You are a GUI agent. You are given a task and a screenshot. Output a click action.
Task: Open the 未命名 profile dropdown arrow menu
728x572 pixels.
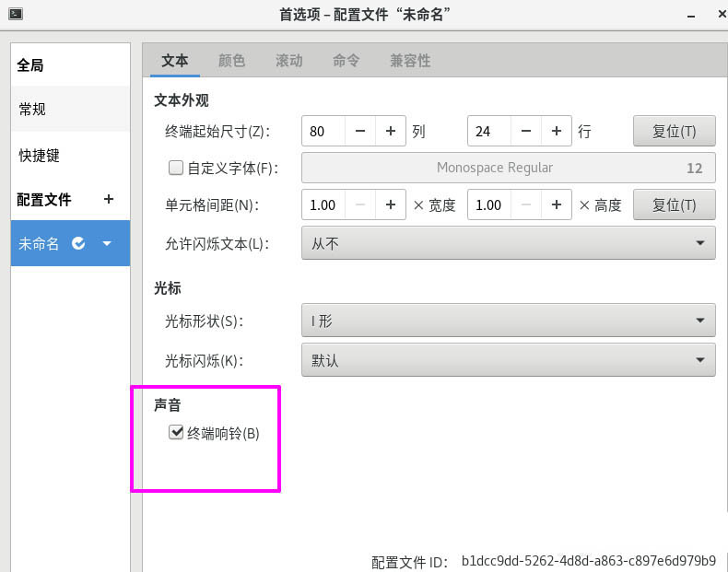(x=107, y=243)
